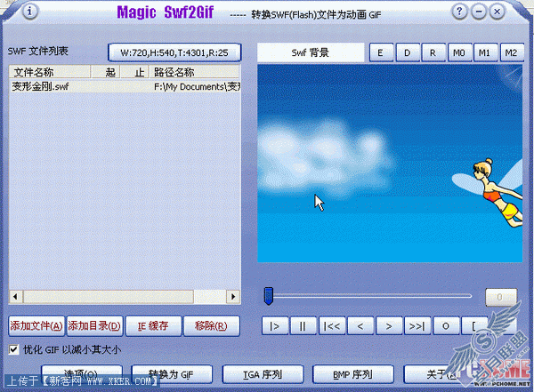Click the R button above the preview
This screenshot has height=392, width=534.
click(x=433, y=52)
